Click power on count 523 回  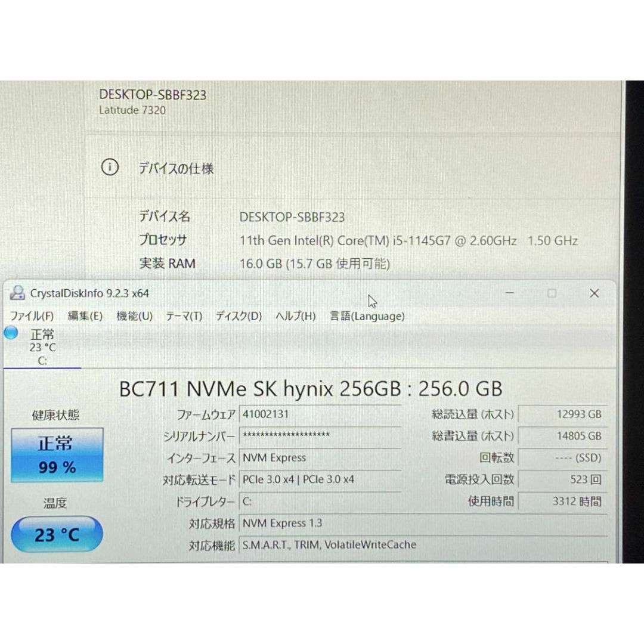563,479
